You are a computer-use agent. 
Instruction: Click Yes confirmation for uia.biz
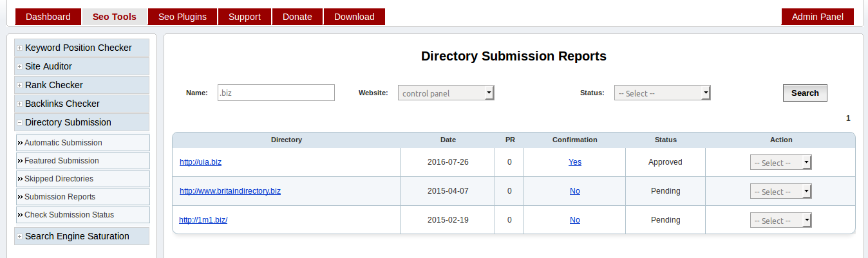click(575, 162)
